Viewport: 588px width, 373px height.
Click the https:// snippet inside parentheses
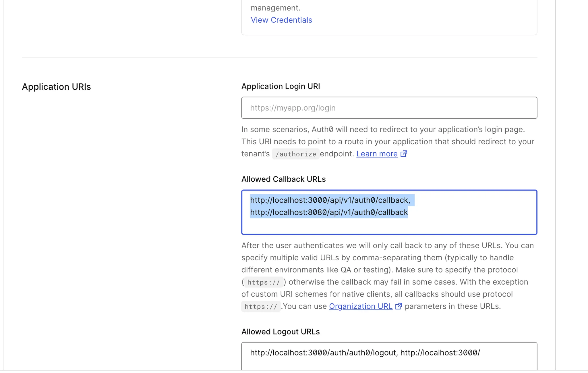tap(264, 282)
